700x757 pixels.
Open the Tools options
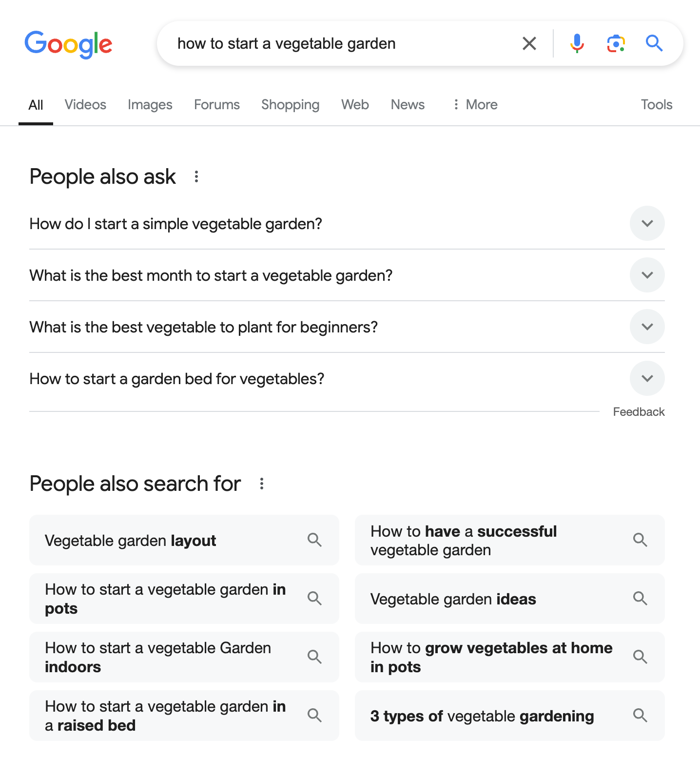pos(656,104)
